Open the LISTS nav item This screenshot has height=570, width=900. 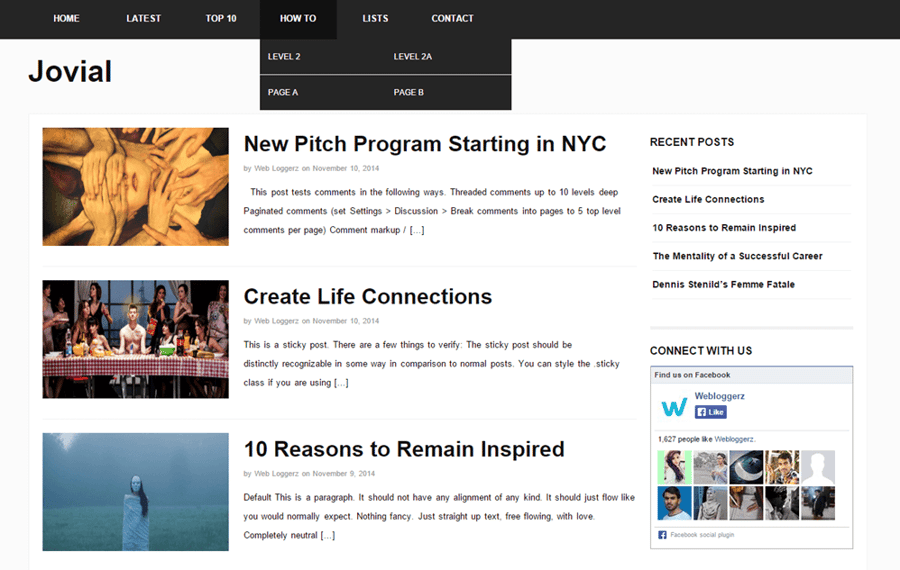pos(375,18)
